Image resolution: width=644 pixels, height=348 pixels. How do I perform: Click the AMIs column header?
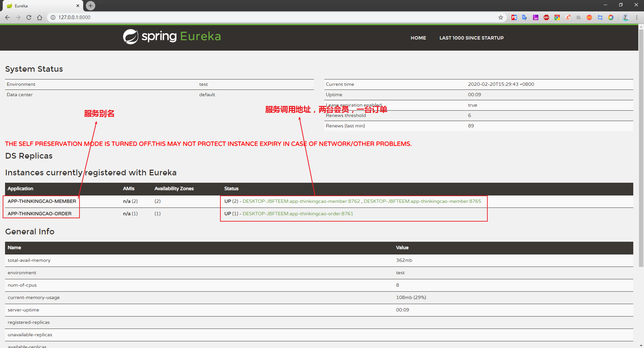[x=129, y=189]
